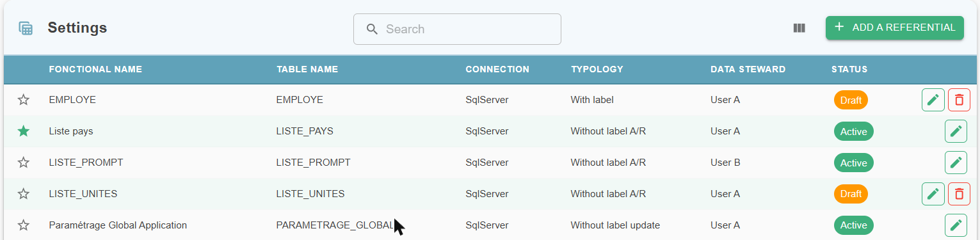The height and width of the screenshot is (240, 980).
Task: Click the Settings page title
Action: [x=77, y=28]
